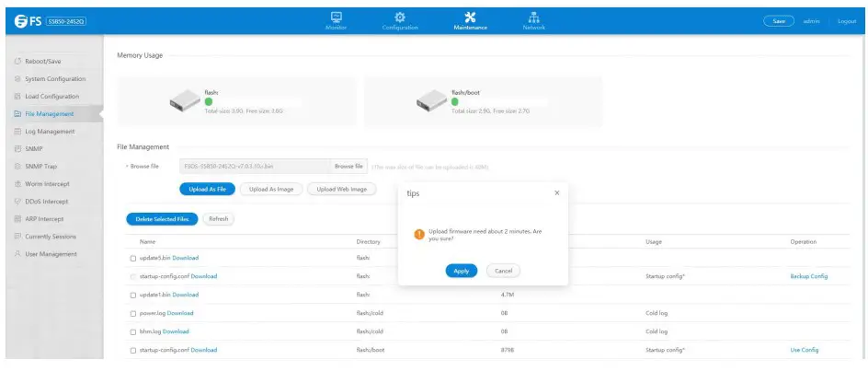Download update1.bin file
Viewport: 868px width, 383px height.
tap(186, 295)
